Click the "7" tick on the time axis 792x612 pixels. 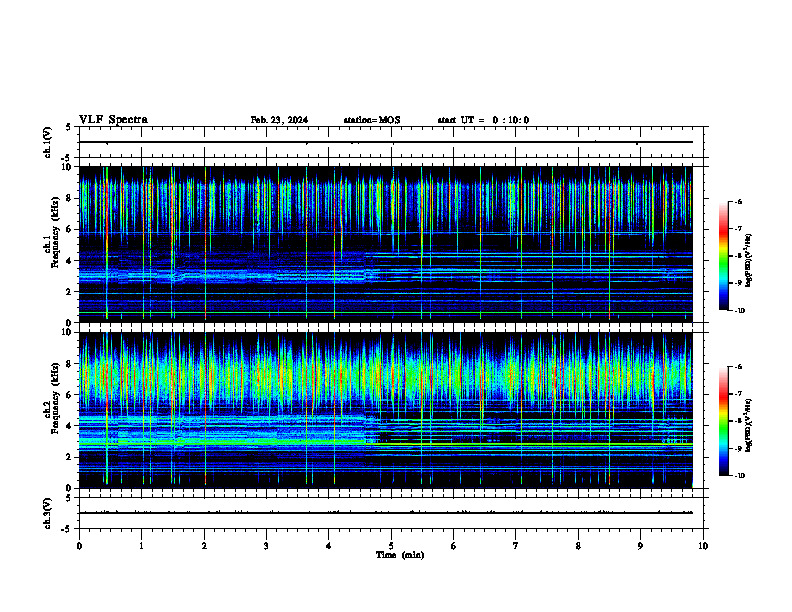click(x=516, y=546)
